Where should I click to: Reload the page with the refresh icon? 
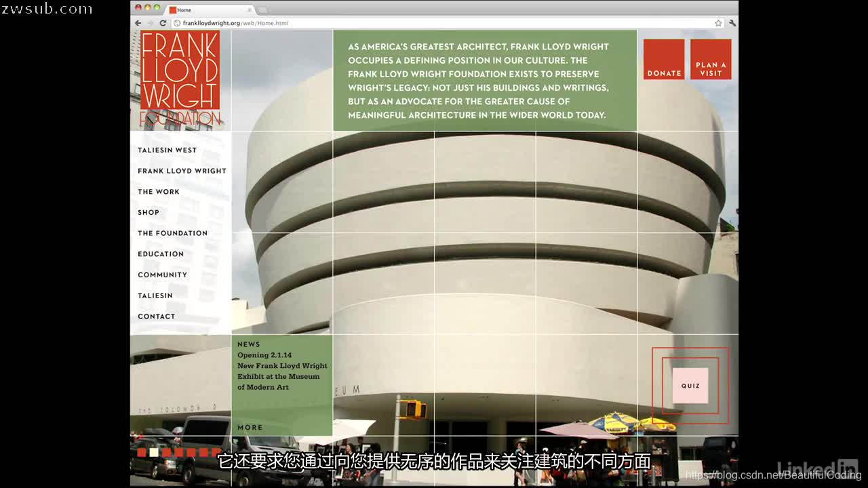pos(163,23)
